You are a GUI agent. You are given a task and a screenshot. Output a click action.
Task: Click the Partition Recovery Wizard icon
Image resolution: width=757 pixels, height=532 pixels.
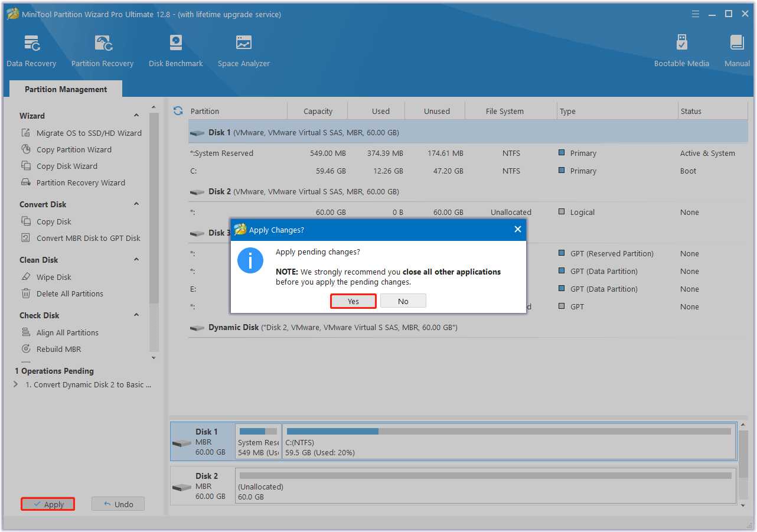(26, 182)
